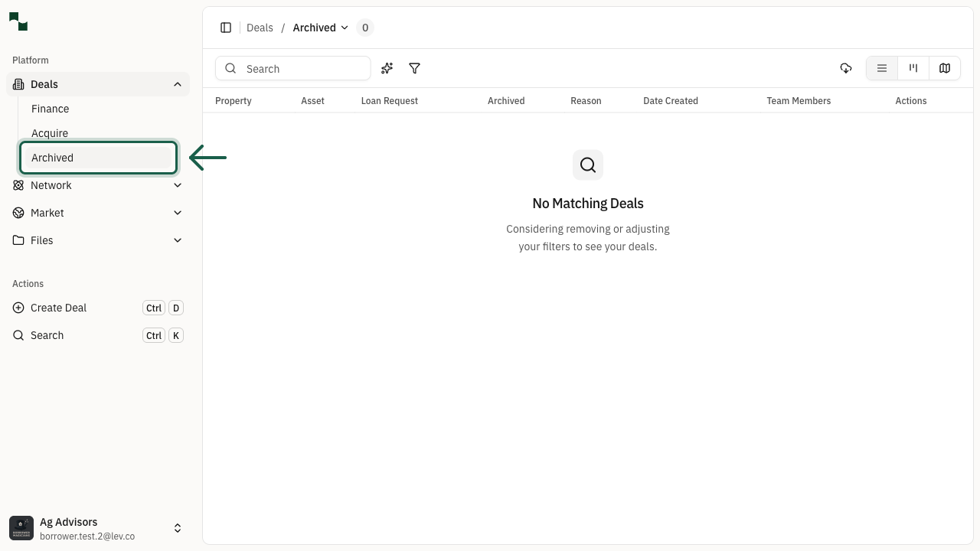This screenshot has width=980, height=551.
Task: Open the Archived breadcrumb dropdown
Action: pyautogui.click(x=320, y=28)
